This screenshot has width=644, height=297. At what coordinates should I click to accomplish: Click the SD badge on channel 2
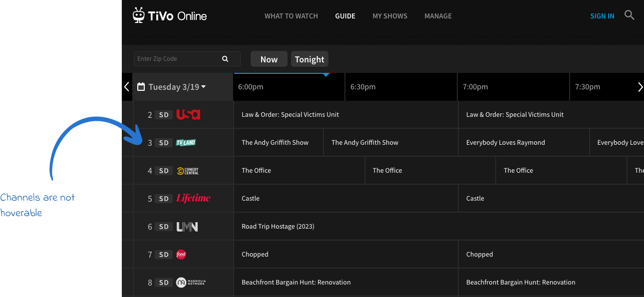[x=164, y=115]
